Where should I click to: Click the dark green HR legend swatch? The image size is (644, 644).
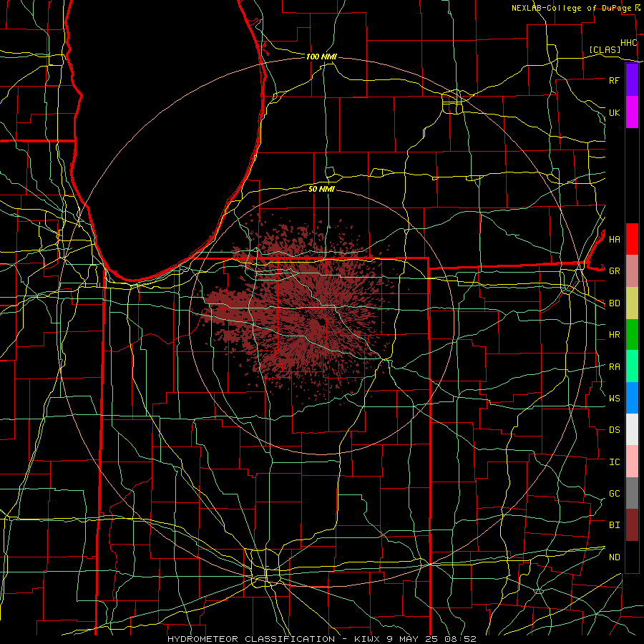tap(632, 335)
